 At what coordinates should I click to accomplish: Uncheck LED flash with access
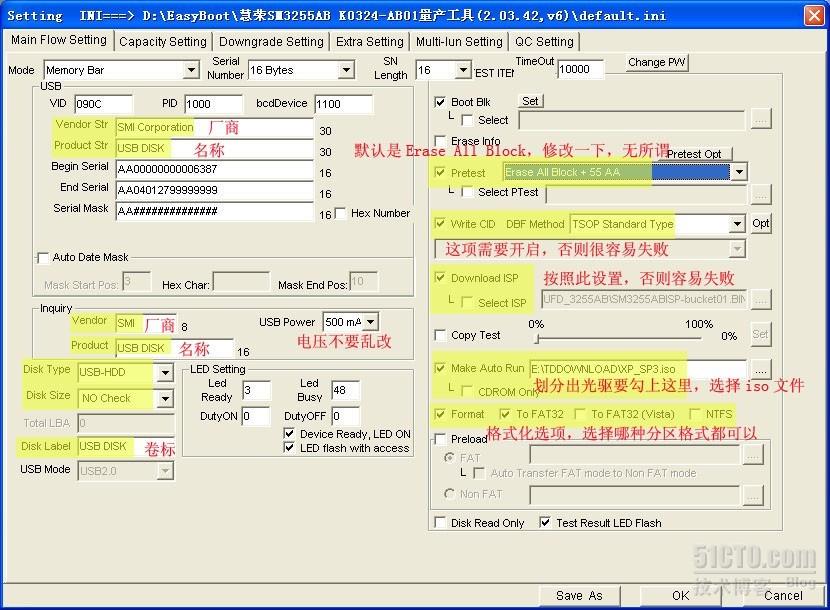click(290, 448)
